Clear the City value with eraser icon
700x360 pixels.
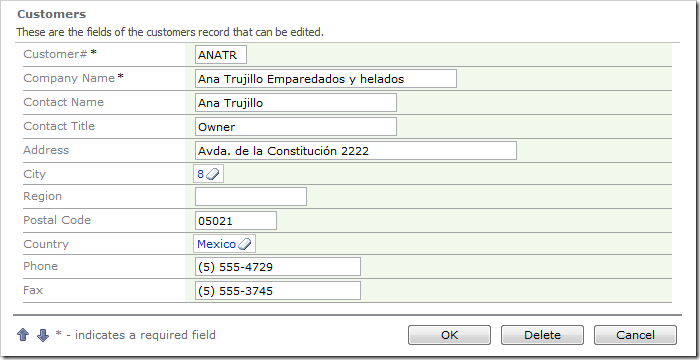pos(213,174)
